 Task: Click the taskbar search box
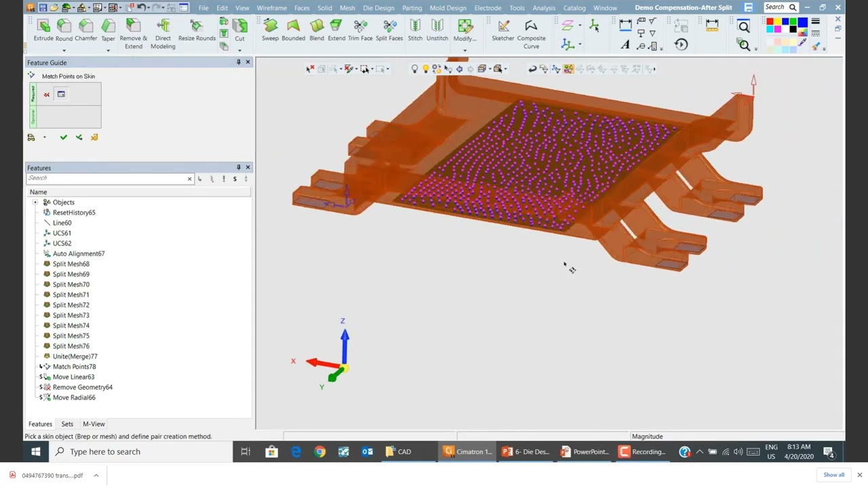140,452
